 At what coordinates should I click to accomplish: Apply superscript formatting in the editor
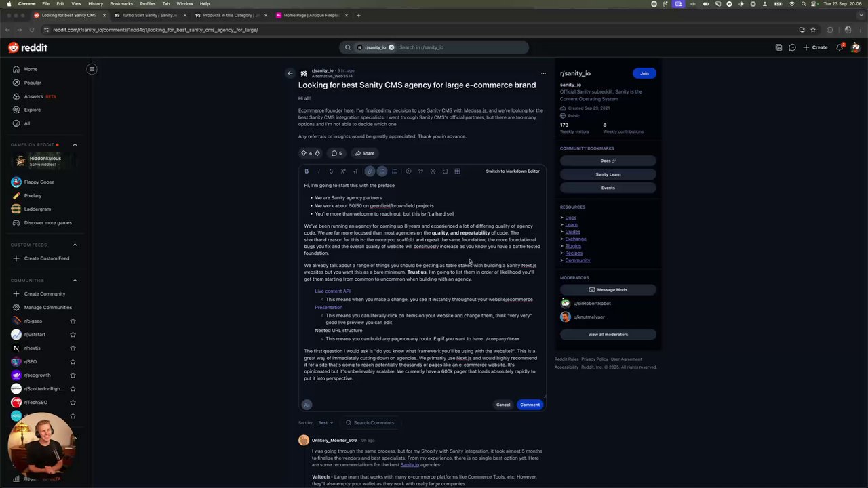click(343, 171)
